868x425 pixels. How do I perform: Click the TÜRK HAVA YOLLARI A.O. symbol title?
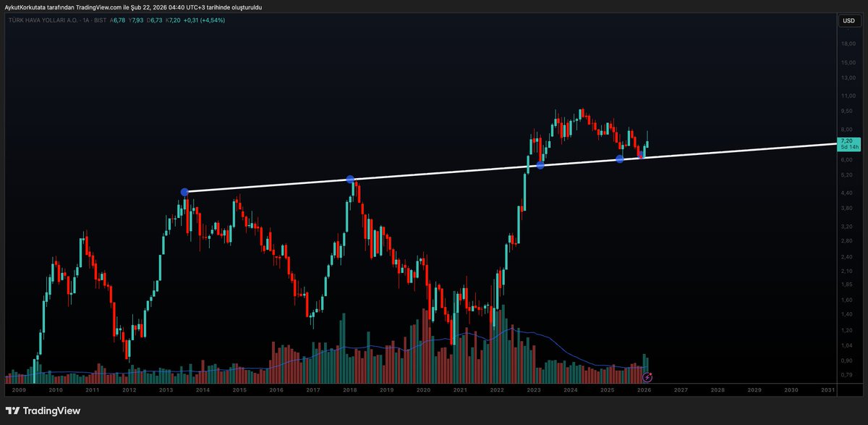click(x=43, y=20)
